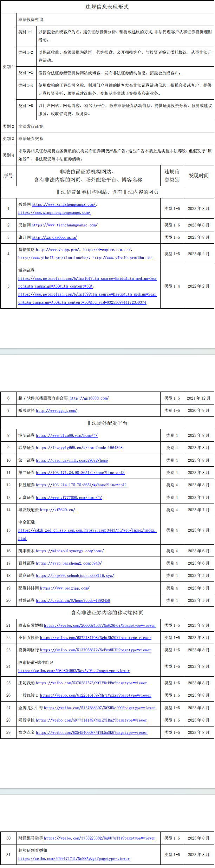Click the 违规信息类别 column header
Image resolution: width=215 pixels, height=868 pixels.
click(172, 176)
